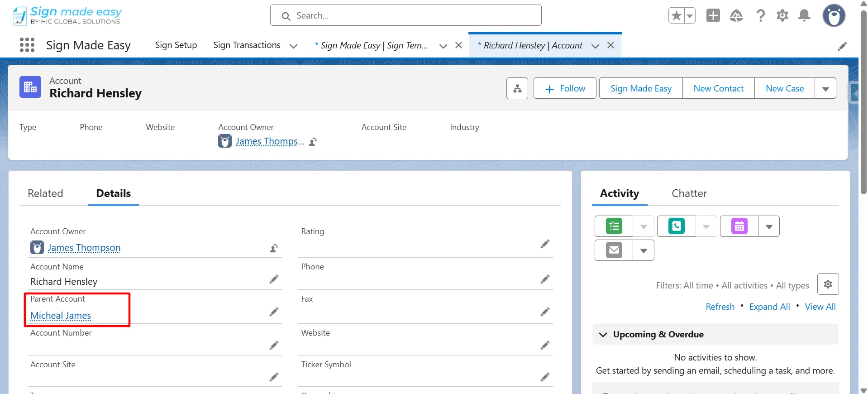Open the New Task dropdown arrow
Screen dimensions: 868x394
[x=644, y=226]
